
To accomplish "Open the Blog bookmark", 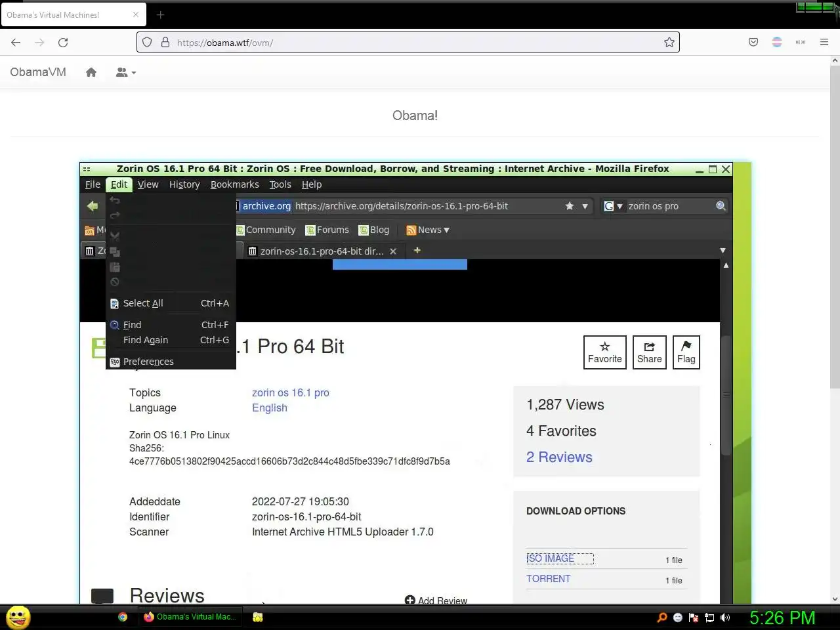I will [374, 230].
